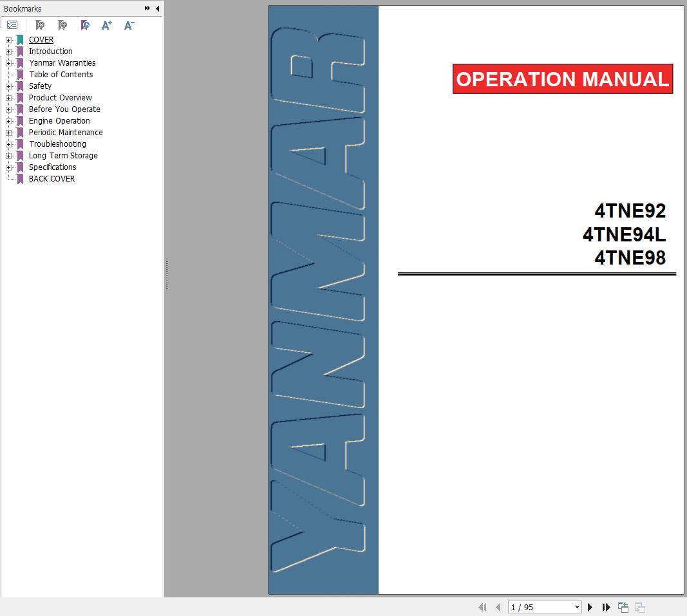This screenshot has width=687, height=616.
Task: Expand the Safety bookmark node
Action: click(x=8, y=86)
